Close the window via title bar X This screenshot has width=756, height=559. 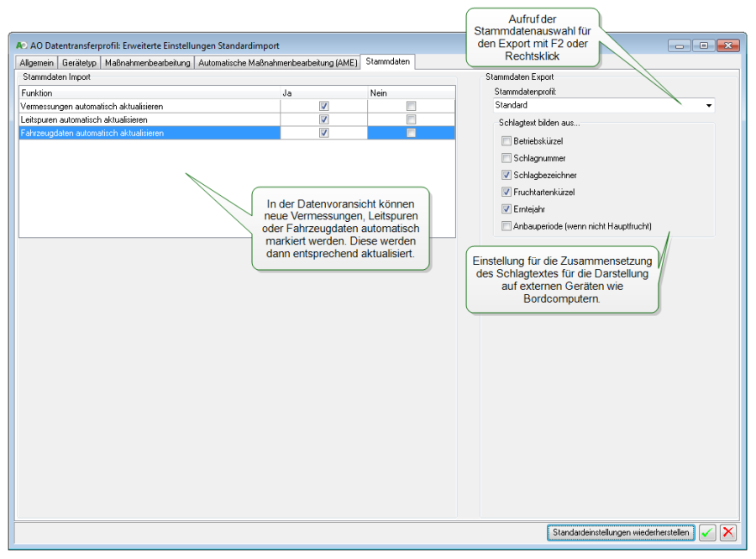pyautogui.click(x=727, y=45)
